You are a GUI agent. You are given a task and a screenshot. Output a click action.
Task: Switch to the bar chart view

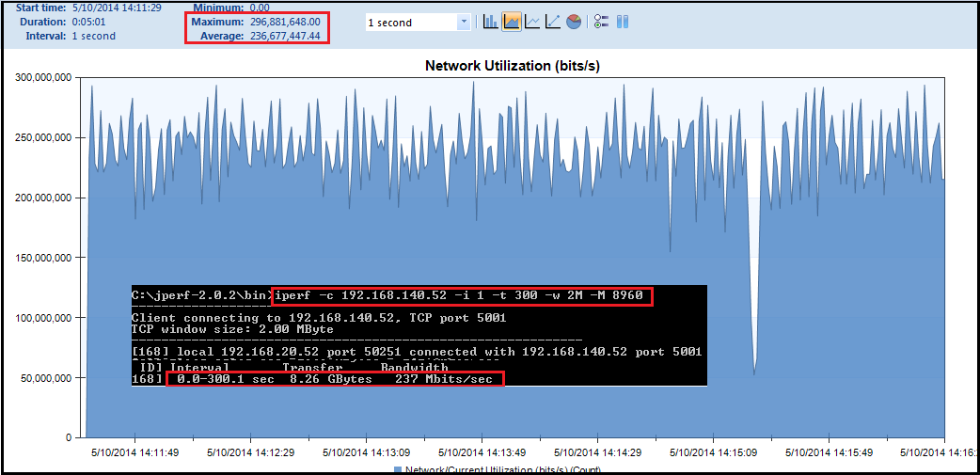[x=490, y=22]
